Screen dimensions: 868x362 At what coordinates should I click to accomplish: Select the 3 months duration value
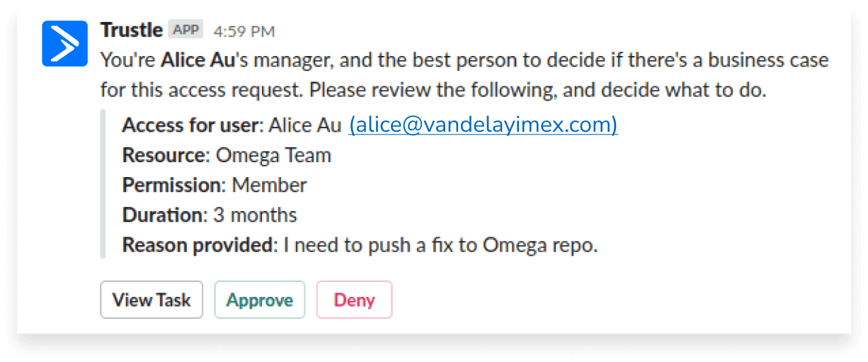[255, 215]
